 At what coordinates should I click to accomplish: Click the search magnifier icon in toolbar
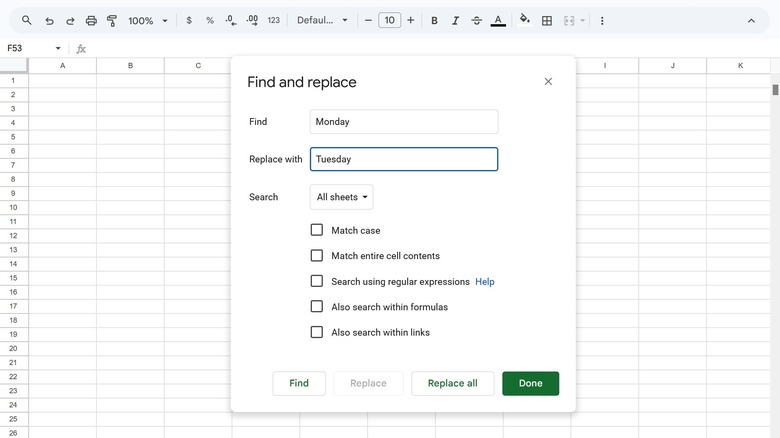click(27, 20)
